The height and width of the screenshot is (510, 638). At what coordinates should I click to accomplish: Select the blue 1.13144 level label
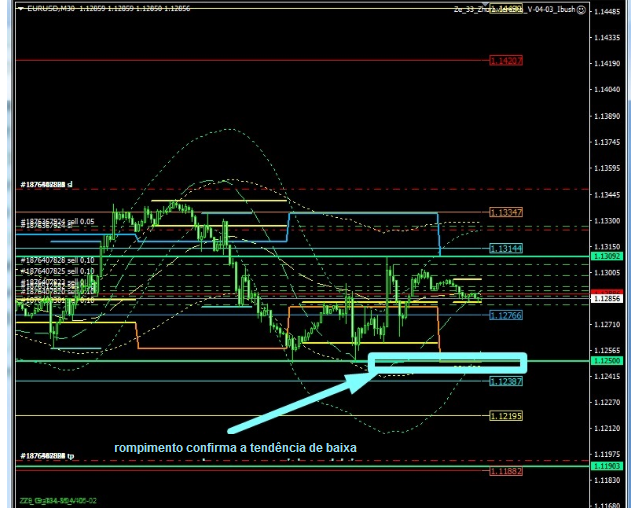[x=506, y=248]
